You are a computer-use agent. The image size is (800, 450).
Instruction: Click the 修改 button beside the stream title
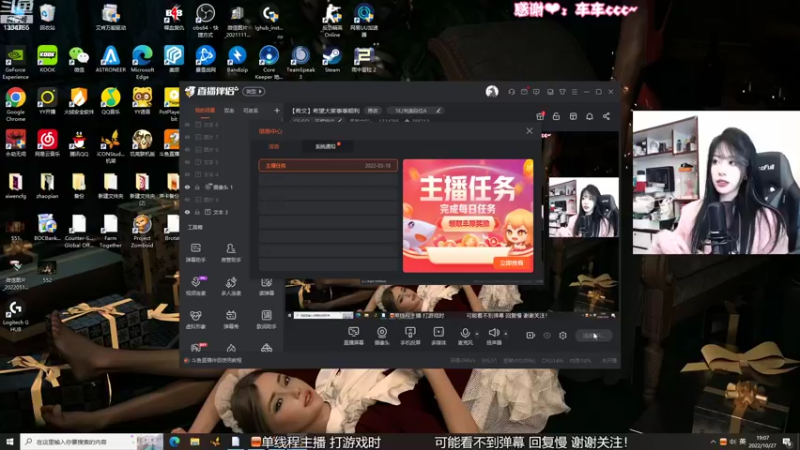(x=373, y=110)
